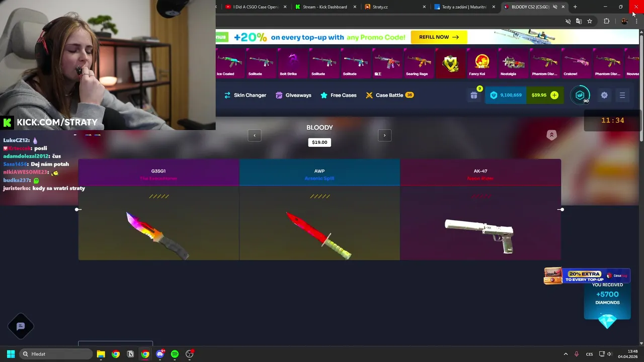Viewport: 644px width, 362px height.
Task: Click the slider's left handle dot
Action: click(78, 209)
